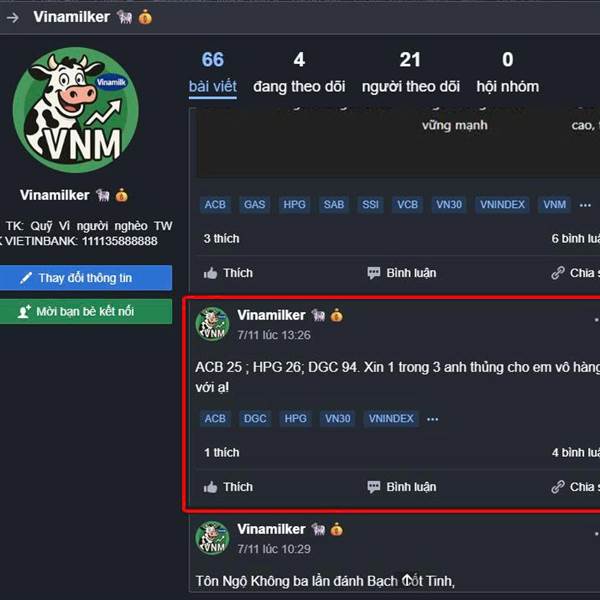The image size is (600, 600).
Task: Copy share link of the 13:26 post
Action: click(x=575, y=487)
